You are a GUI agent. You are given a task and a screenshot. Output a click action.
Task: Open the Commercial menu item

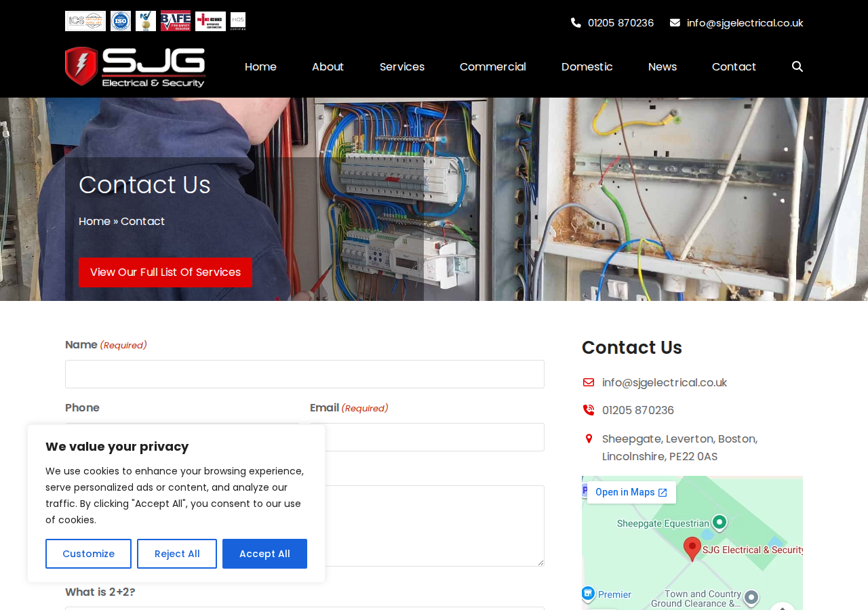[493, 66]
